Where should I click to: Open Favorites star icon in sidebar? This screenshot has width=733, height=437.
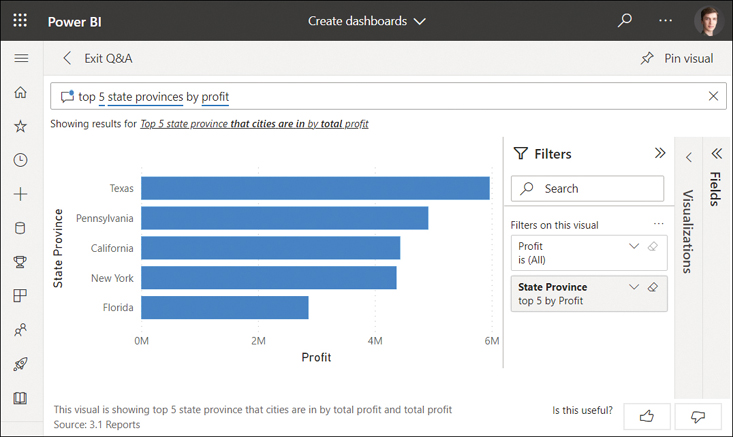[x=20, y=126]
